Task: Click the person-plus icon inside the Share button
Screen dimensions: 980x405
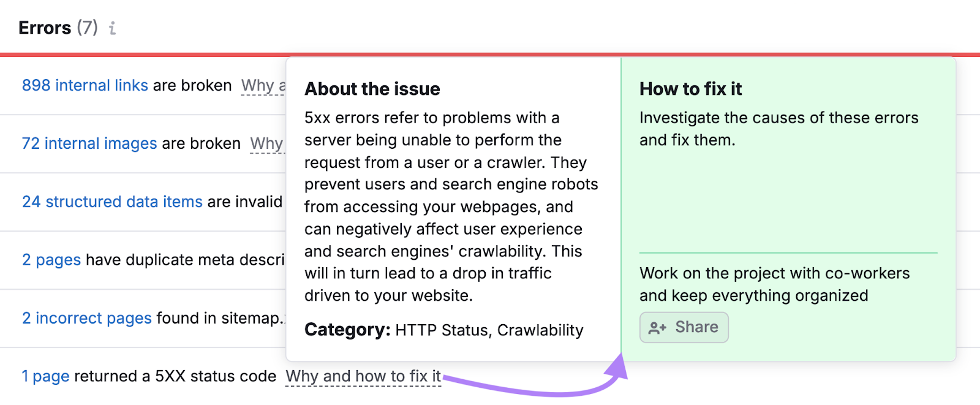Action: coord(657,327)
